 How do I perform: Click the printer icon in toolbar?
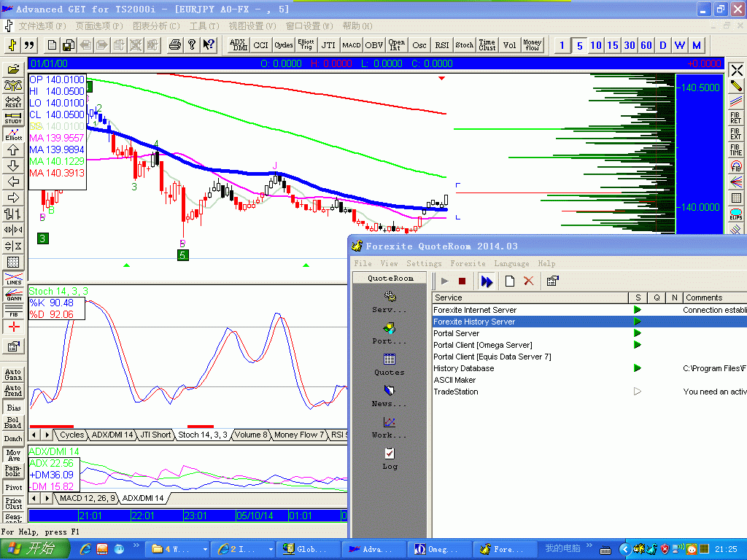174,45
